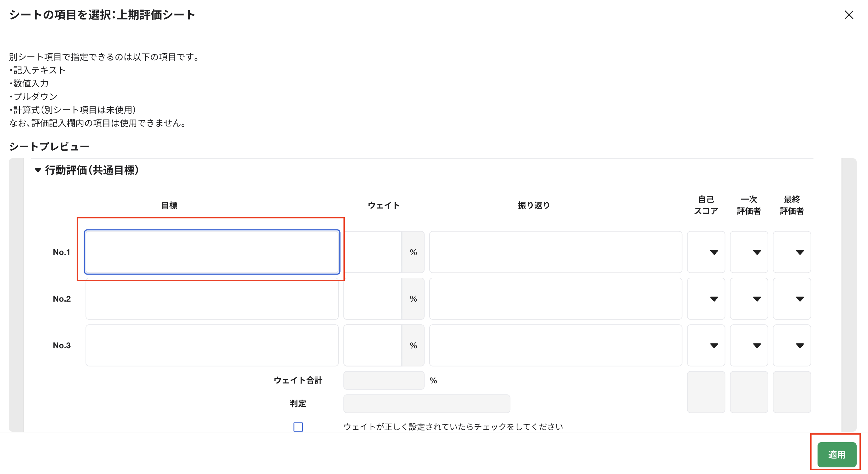Screen dimensions: 868x474
Task: Open the 自己スコア dropdown for No.1
Action: (x=706, y=252)
